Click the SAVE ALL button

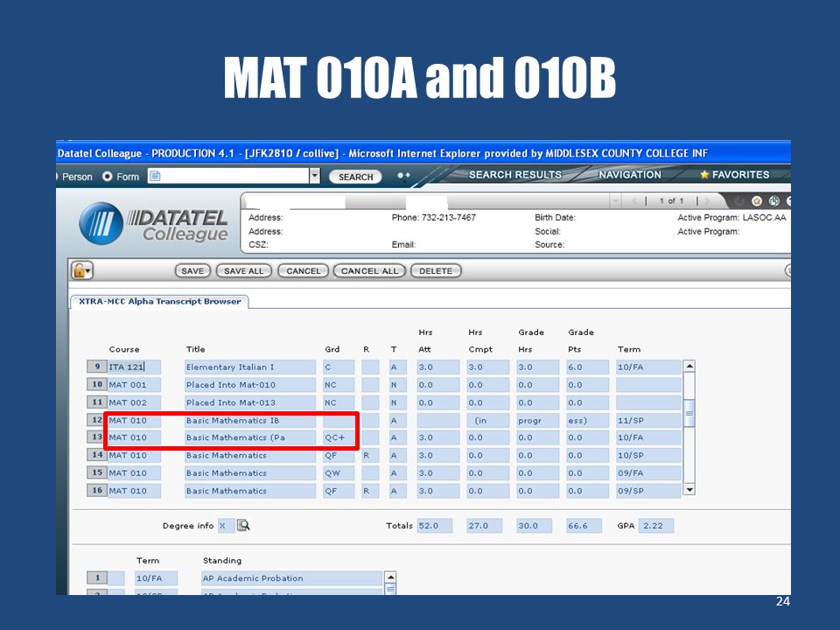click(x=244, y=271)
